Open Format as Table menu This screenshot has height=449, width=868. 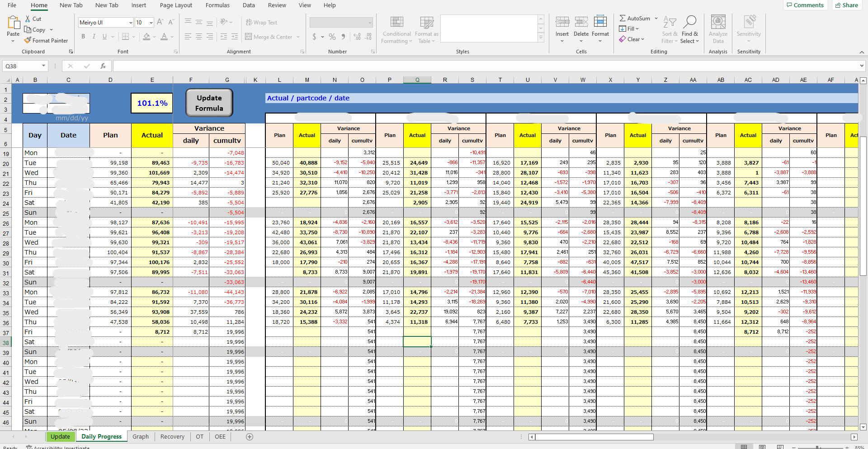(x=426, y=30)
